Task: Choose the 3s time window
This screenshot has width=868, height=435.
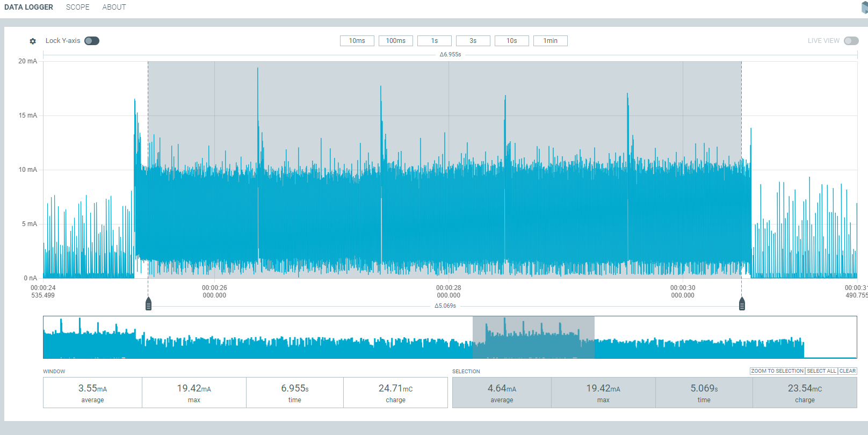Action: click(473, 41)
